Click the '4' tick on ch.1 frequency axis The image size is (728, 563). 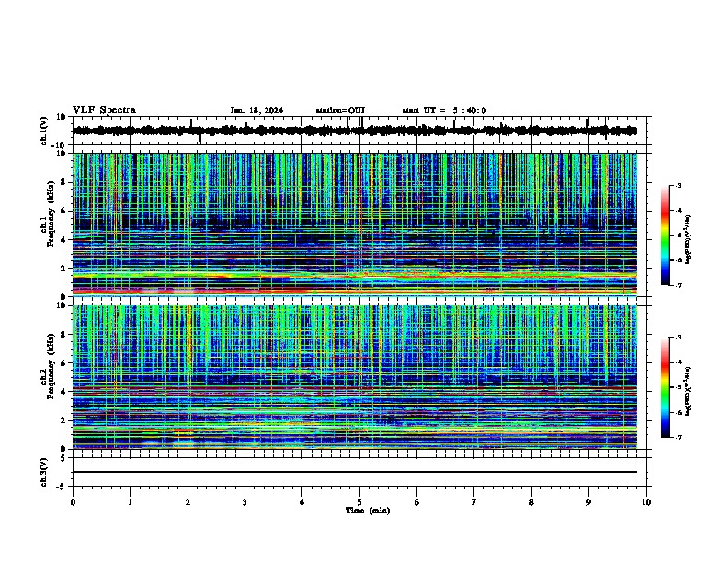coord(63,240)
